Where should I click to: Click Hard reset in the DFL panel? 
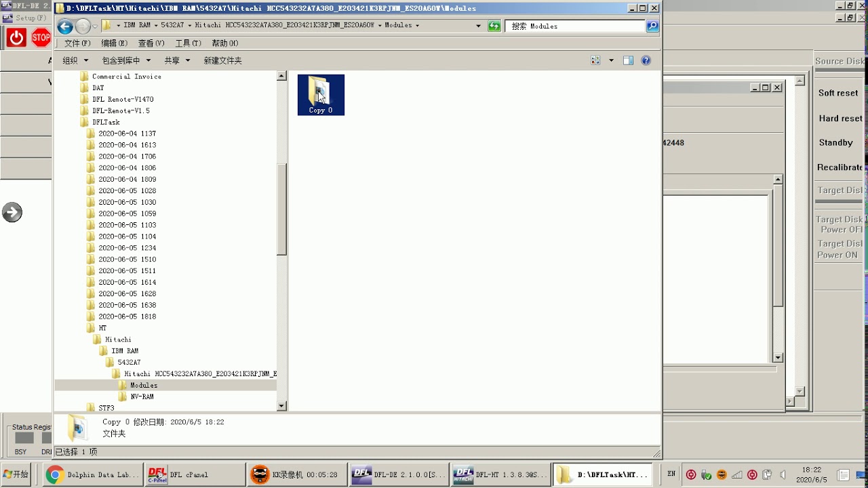(x=840, y=118)
